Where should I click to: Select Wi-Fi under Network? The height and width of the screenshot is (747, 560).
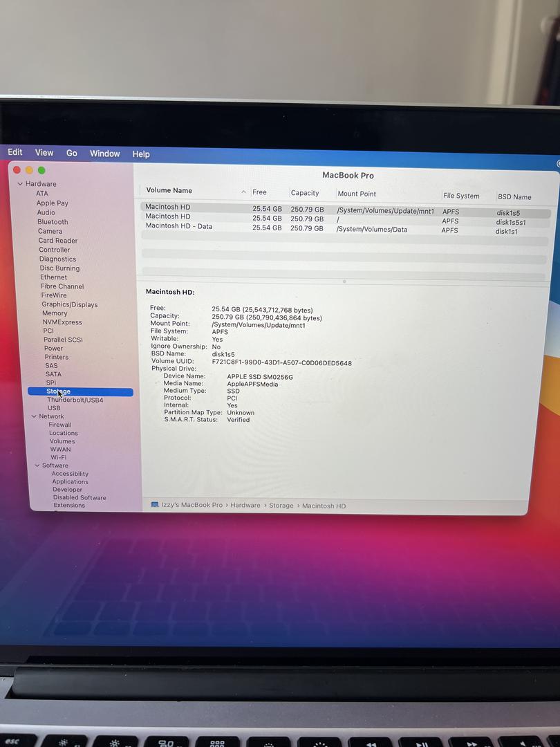[x=59, y=457]
